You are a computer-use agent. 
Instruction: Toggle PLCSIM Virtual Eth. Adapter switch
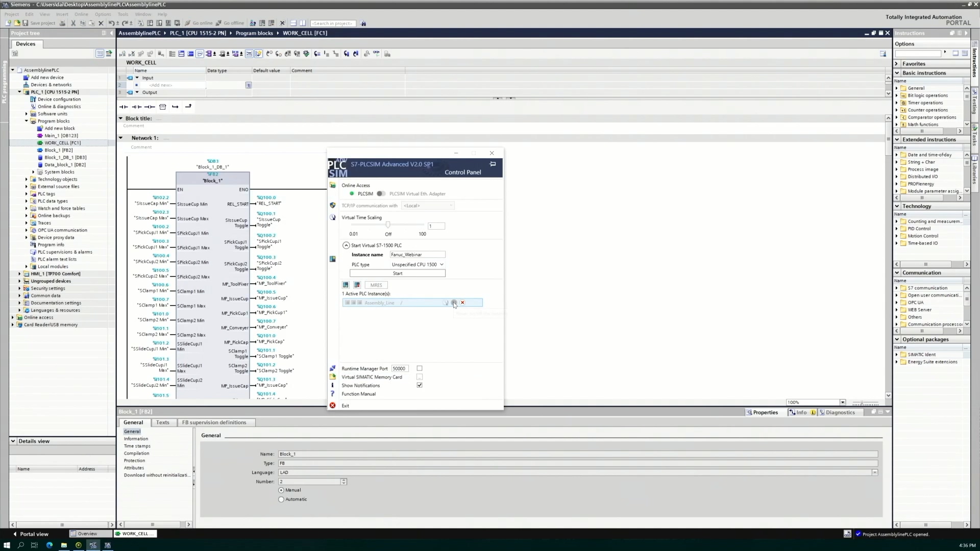pyautogui.click(x=381, y=194)
